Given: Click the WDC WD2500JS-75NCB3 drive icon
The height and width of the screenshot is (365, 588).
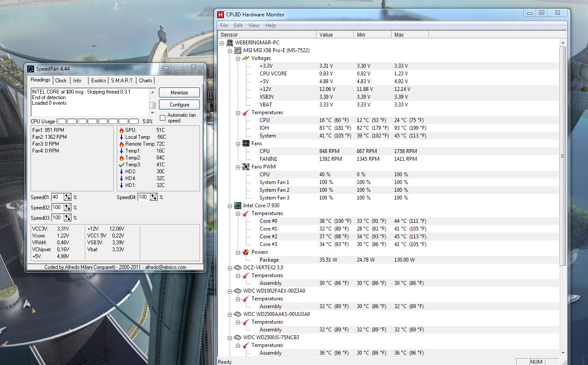Looking at the screenshot, I should [x=238, y=337].
